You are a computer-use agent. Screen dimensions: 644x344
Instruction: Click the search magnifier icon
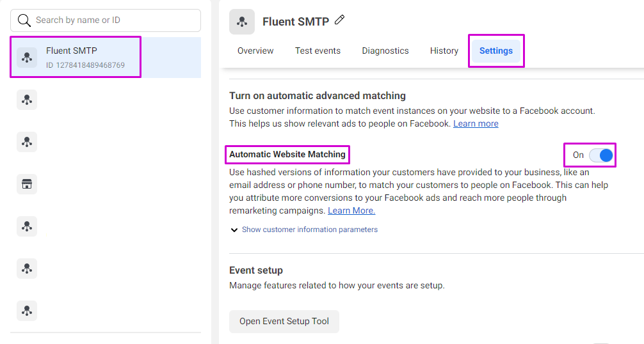[24, 20]
